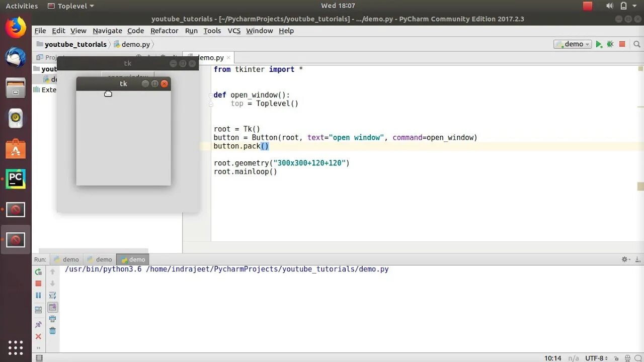
Task: Close the Run tab with red X
Action: click(38, 336)
